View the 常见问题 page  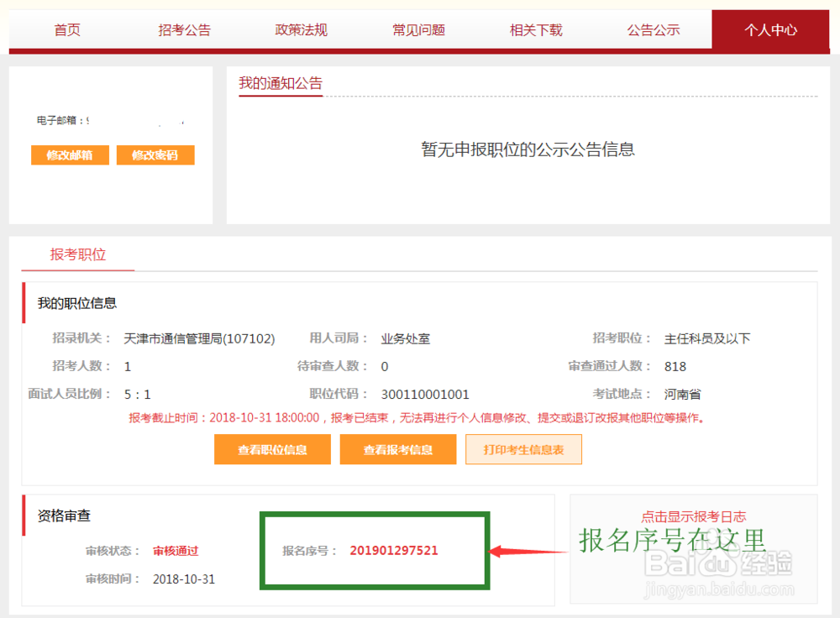click(418, 29)
